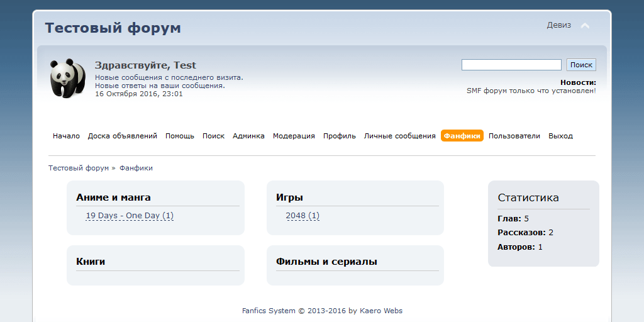Open the Модерация menu item
Image resolution: width=644 pixels, height=322 pixels.
click(x=294, y=136)
